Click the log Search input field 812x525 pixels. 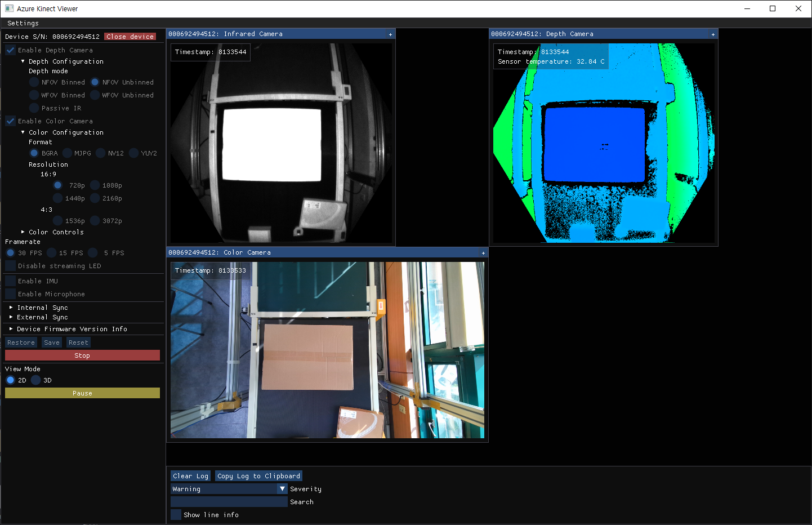pos(229,502)
